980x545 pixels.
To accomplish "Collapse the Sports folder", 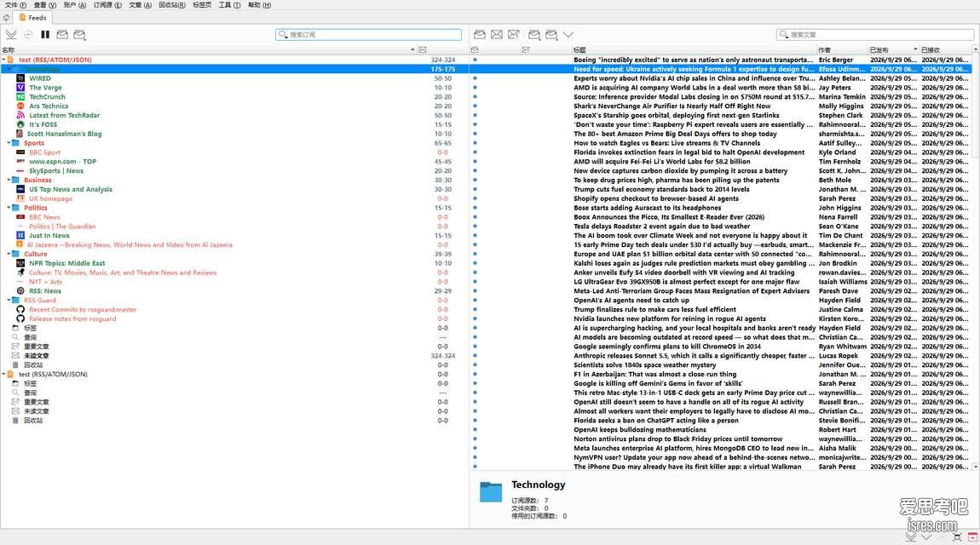I will coord(9,143).
